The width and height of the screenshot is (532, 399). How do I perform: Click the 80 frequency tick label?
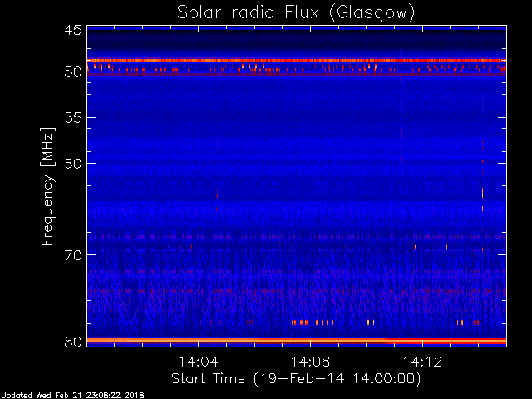(73, 342)
